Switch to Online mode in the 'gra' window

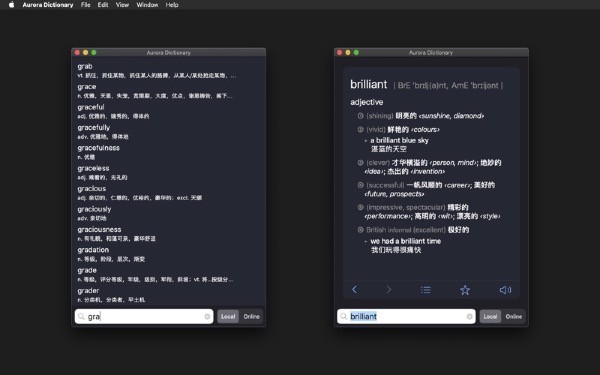pos(251,316)
